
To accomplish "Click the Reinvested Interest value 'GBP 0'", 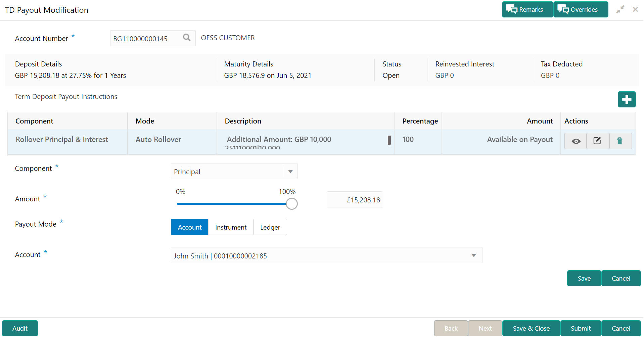I will [445, 76].
